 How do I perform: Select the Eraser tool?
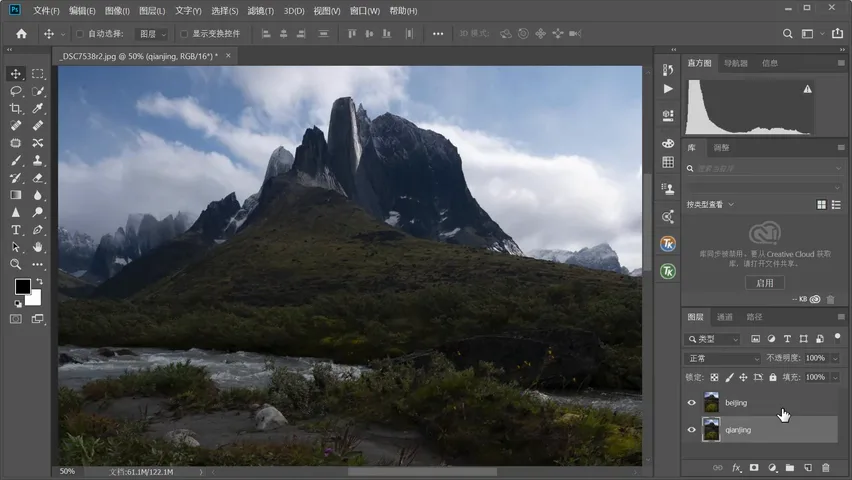(x=37, y=178)
